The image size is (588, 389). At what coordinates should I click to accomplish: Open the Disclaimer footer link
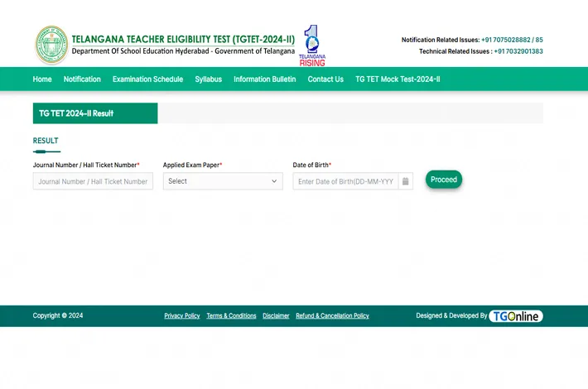pyautogui.click(x=276, y=316)
